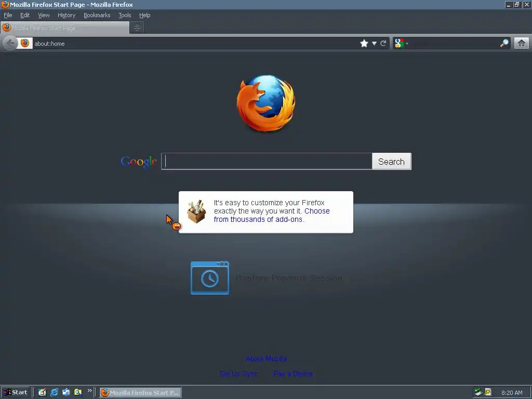Open the History menu
This screenshot has width=532, height=399.
pos(66,15)
